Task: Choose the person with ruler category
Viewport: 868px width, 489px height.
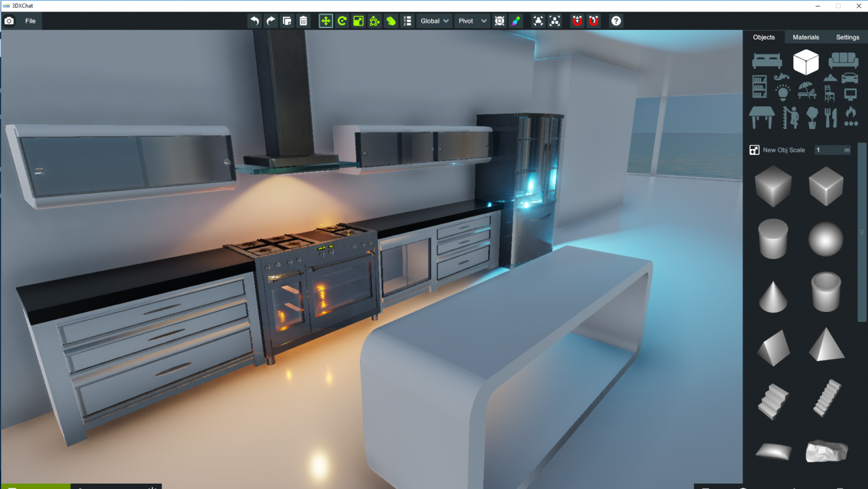Action: click(x=791, y=118)
